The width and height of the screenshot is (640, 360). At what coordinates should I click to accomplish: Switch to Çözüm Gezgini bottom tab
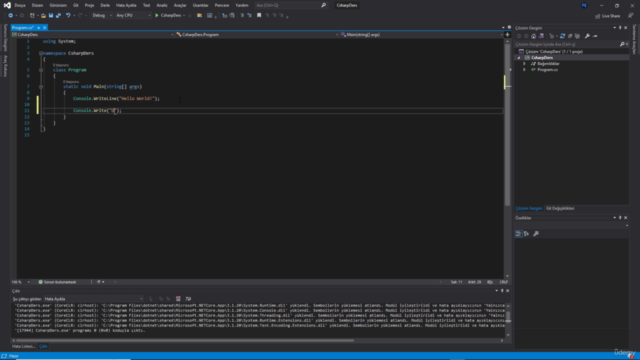click(529, 208)
